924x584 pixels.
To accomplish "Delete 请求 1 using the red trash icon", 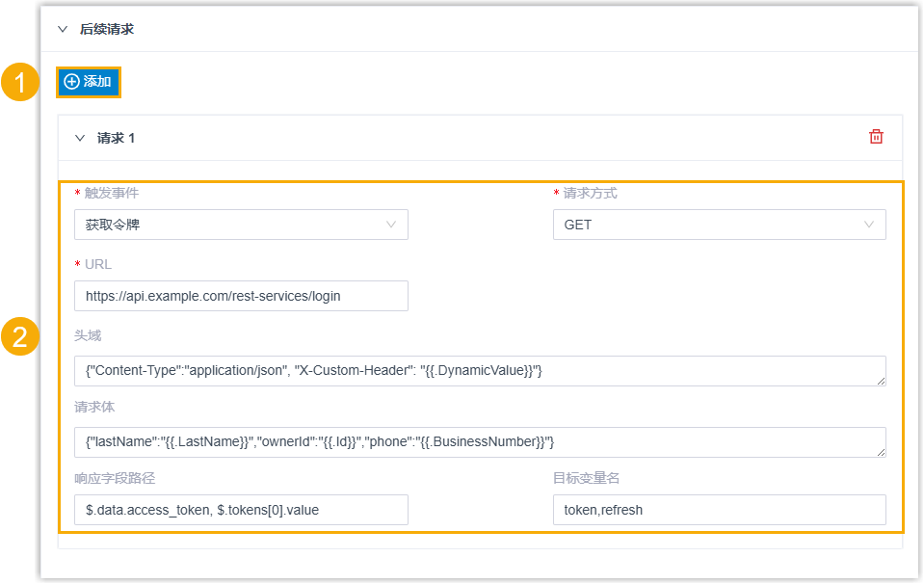I will [x=876, y=137].
